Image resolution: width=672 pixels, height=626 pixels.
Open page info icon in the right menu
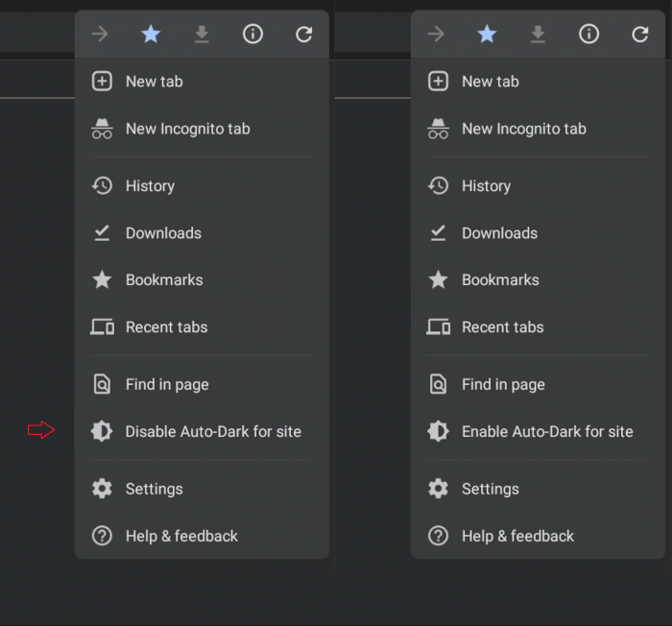589,35
